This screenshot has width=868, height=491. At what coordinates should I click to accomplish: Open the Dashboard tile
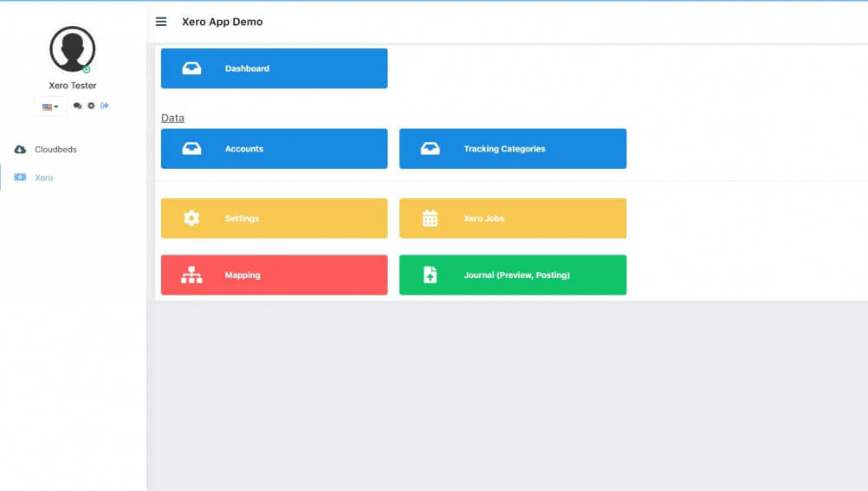(x=274, y=68)
